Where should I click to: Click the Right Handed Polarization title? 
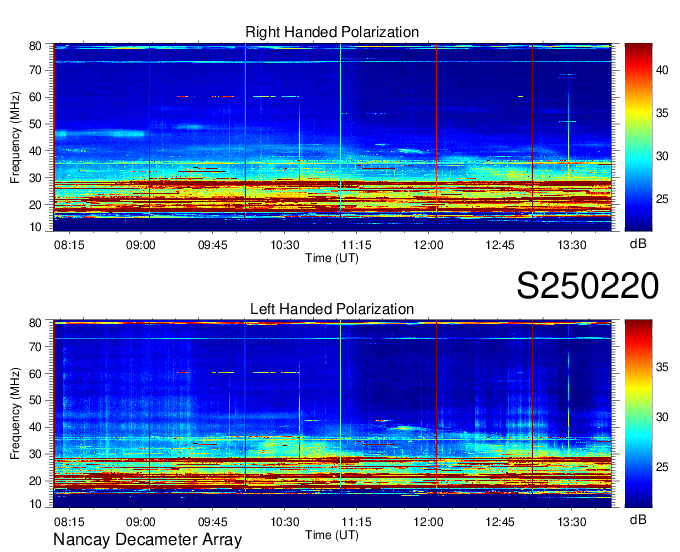tap(332, 32)
